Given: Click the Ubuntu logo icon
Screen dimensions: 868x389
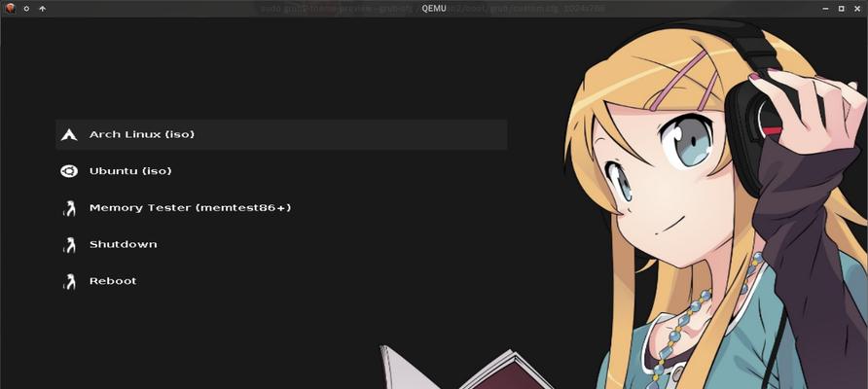Looking at the screenshot, I should point(69,171).
